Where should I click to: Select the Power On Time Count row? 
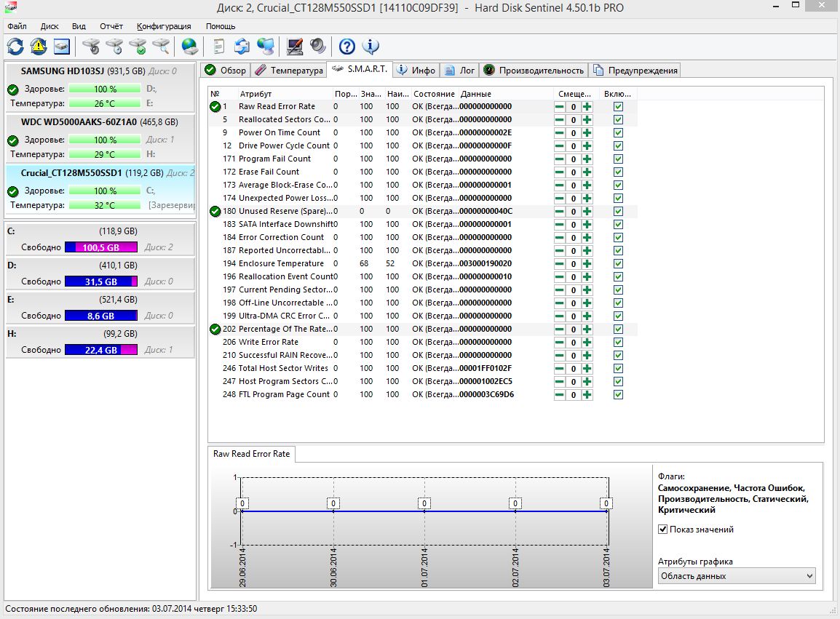(x=422, y=133)
